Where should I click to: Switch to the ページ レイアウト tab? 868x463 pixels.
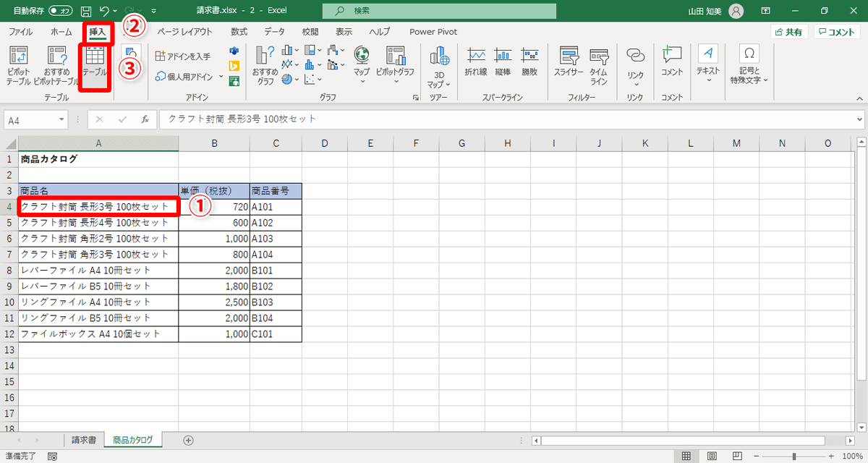184,32
